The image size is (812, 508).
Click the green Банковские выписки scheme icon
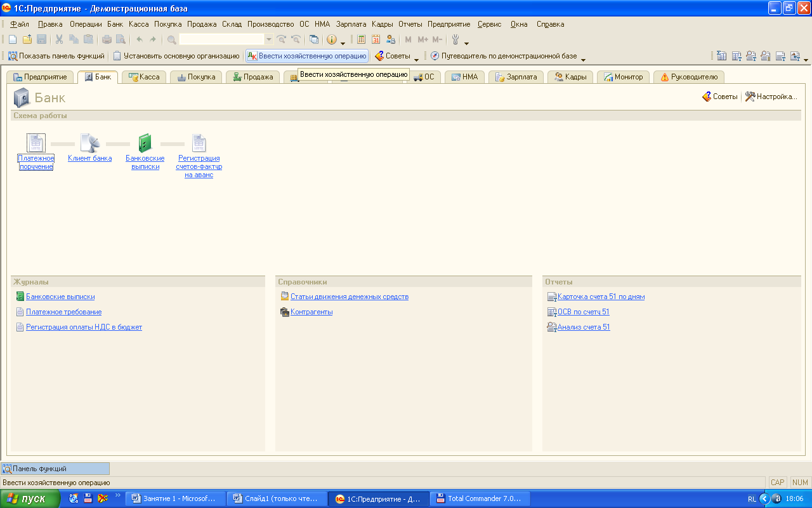145,143
